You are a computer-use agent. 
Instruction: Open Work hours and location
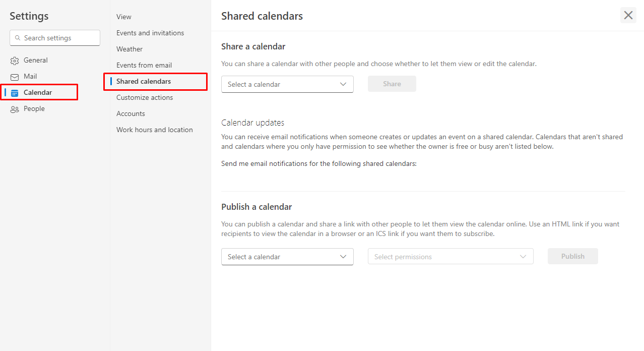pyautogui.click(x=154, y=130)
